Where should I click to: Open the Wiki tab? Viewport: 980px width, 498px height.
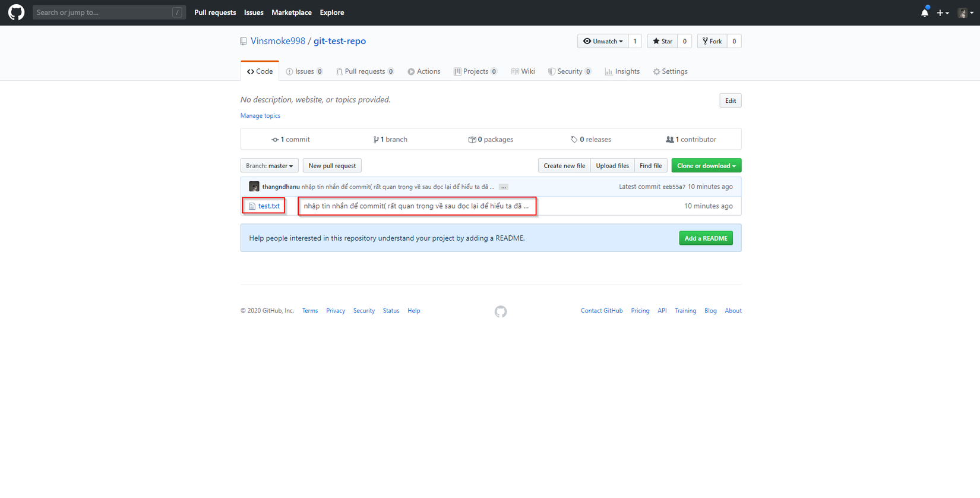523,71
